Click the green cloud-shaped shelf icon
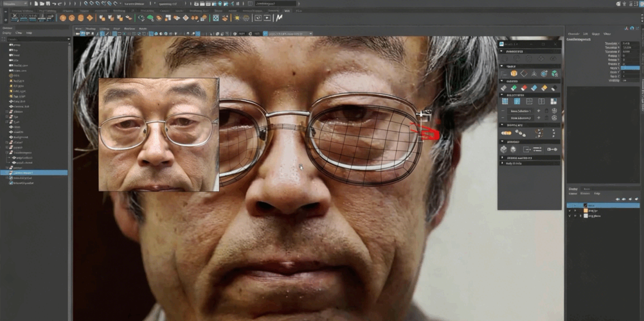Screen dimensions: 644x321 pyautogui.click(x=150, y=18)
